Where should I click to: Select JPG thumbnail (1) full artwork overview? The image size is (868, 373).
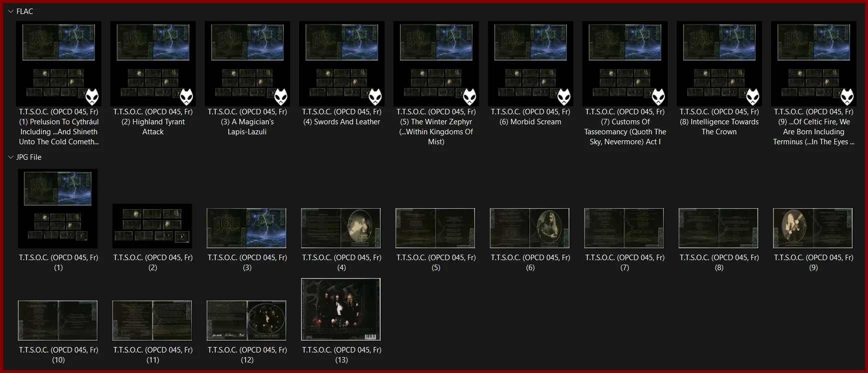(x=58, y=208)
